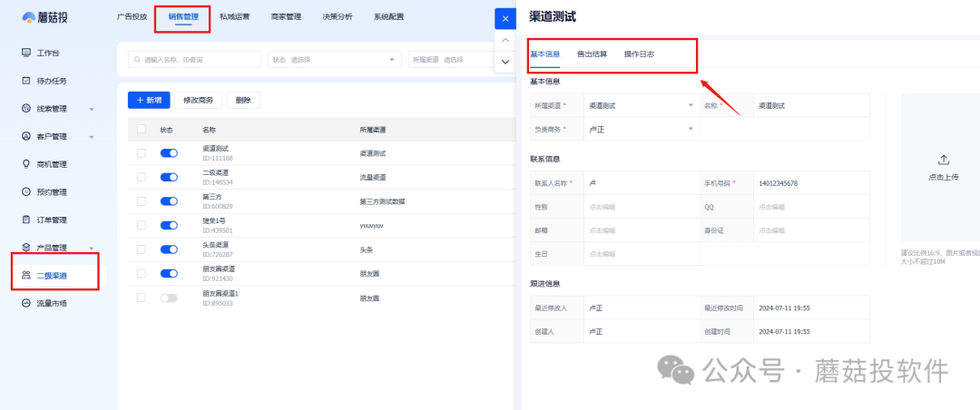Click the upload arrow icon
980x410 pixels.
(x=944, y=160)
